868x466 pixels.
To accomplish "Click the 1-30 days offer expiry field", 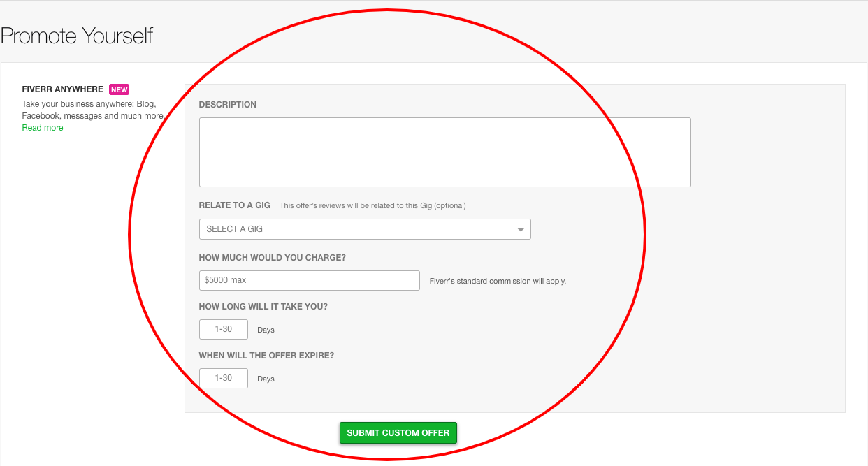I will 223,378.
